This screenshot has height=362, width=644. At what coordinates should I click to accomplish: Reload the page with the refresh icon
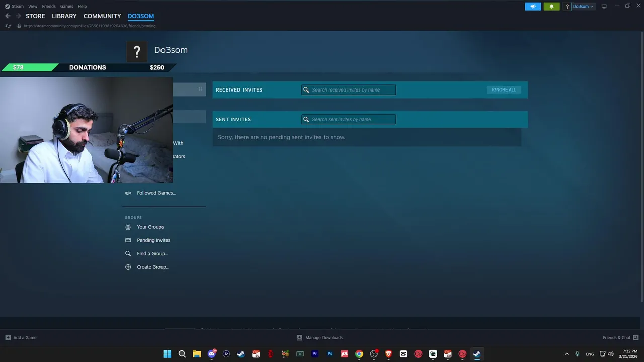coord(8,26)
